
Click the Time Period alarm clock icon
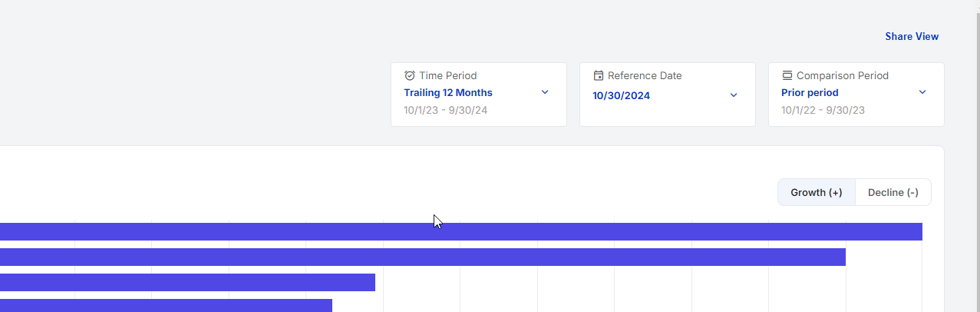tap(410, 75)
